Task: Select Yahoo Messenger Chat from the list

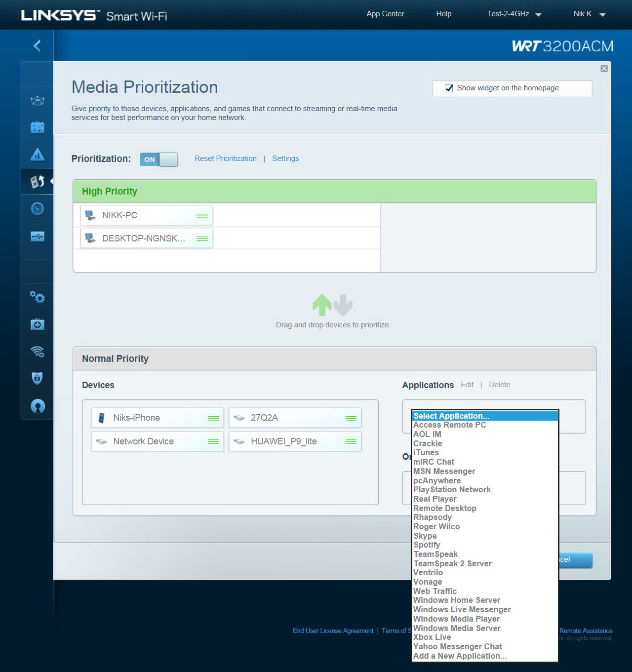Action: click(485, 646)
